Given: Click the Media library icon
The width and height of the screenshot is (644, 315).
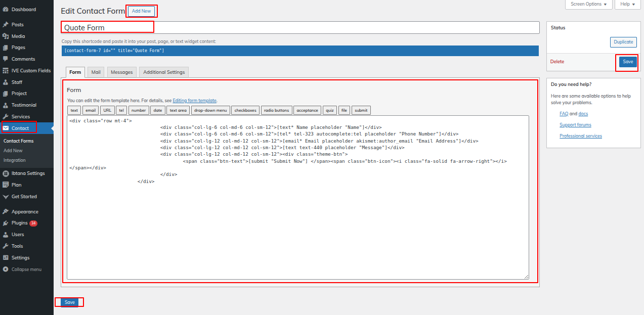Looking at the screenshot, I should click(x=6, y=36).
